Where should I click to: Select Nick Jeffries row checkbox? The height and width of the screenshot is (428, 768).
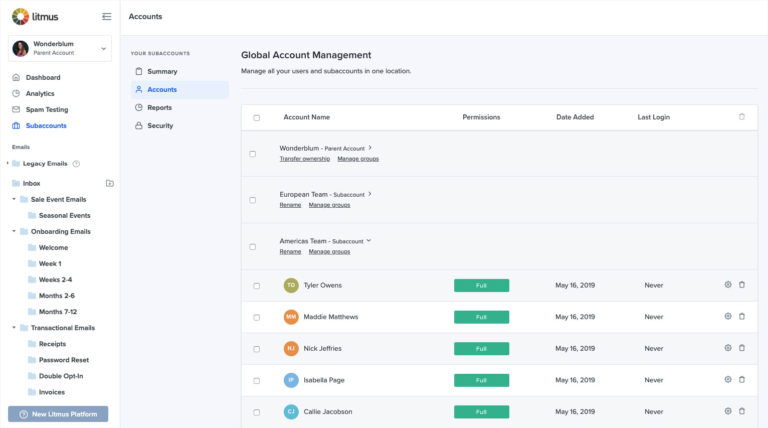click(257, 349)
